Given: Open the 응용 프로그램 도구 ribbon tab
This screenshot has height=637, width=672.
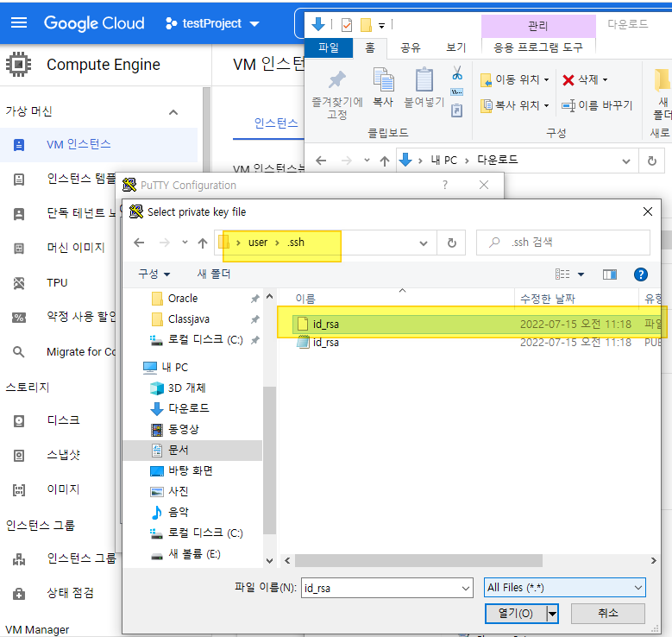Looking at the screenshot, I should click(x=538, y=47).
